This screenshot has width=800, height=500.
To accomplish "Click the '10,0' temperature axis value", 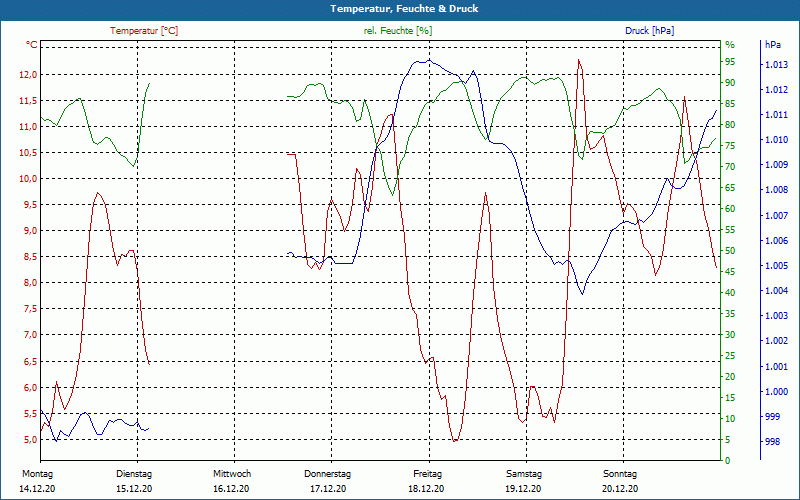I will (29, 179).
